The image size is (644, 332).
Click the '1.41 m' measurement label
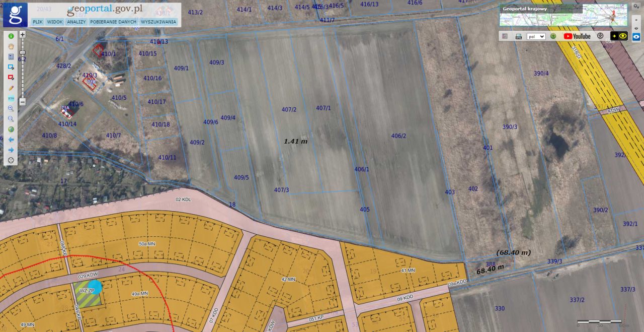tap(295, 141)
